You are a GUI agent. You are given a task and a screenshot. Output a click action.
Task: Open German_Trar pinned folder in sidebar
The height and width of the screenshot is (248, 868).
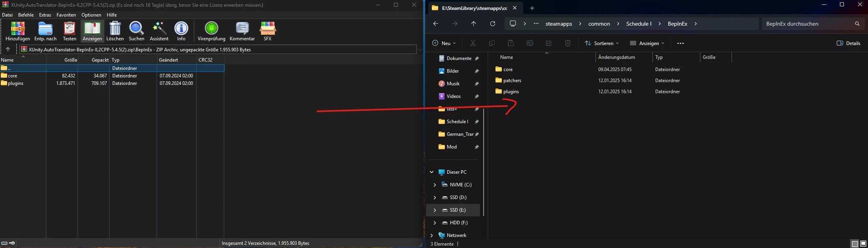[459, 134]
